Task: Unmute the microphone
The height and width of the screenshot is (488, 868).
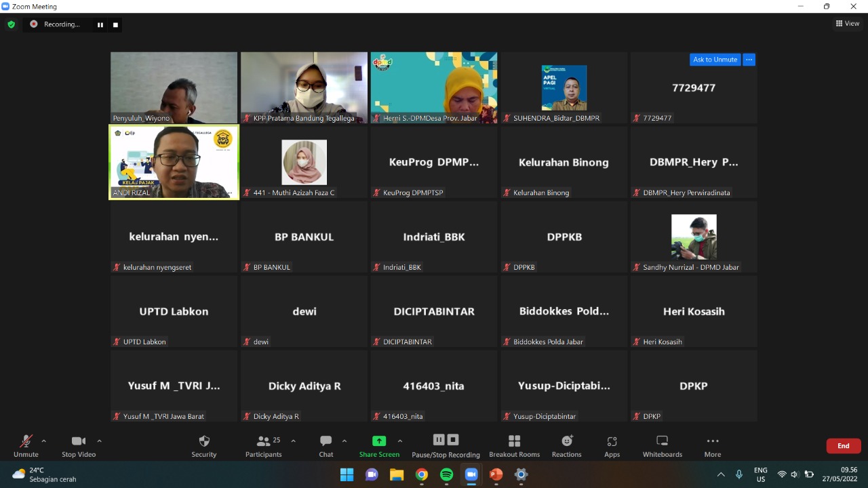Action: pyautogui.click(x=26, y=445)
